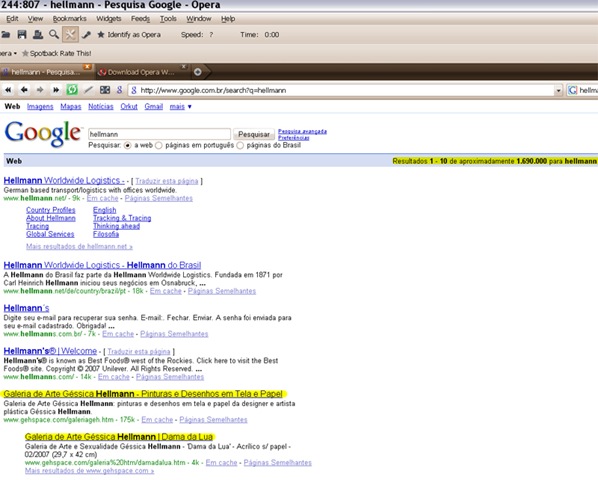
Task: Select the 'a web' radio button
Action: click(x=127, y=146)
